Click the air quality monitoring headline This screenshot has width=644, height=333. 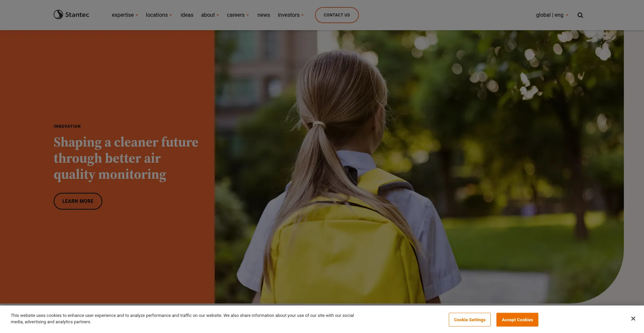point(126,158)
